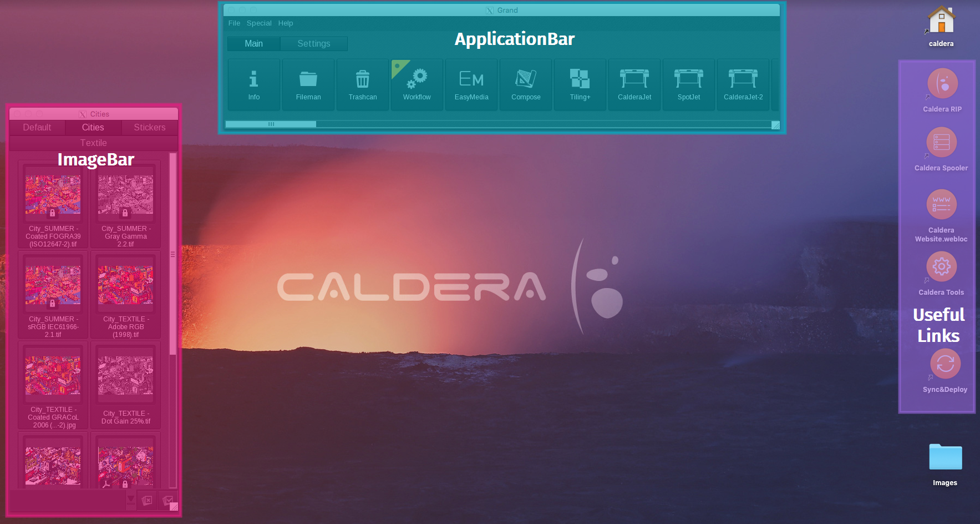Image resolution: width=980 pixels, height=524 pixels.
Task: Open the Fileman file manager
Action: pyautogui.click(x=308, y=84)
